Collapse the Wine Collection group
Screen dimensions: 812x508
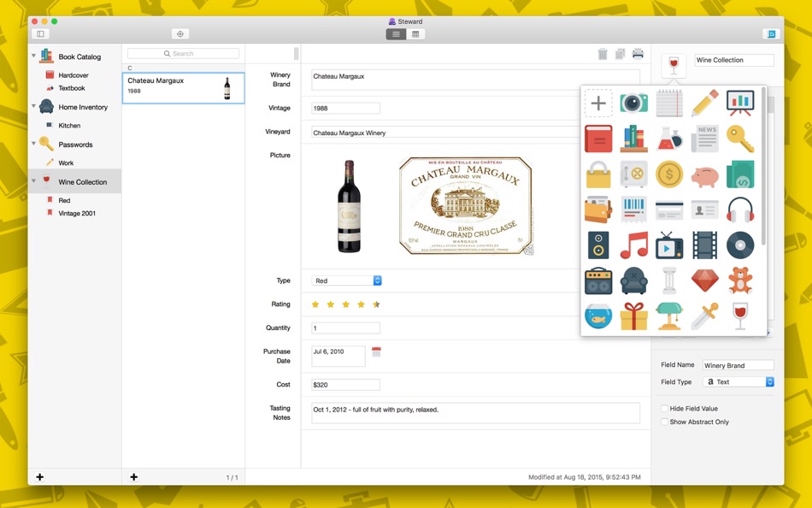tap(33, 181)
